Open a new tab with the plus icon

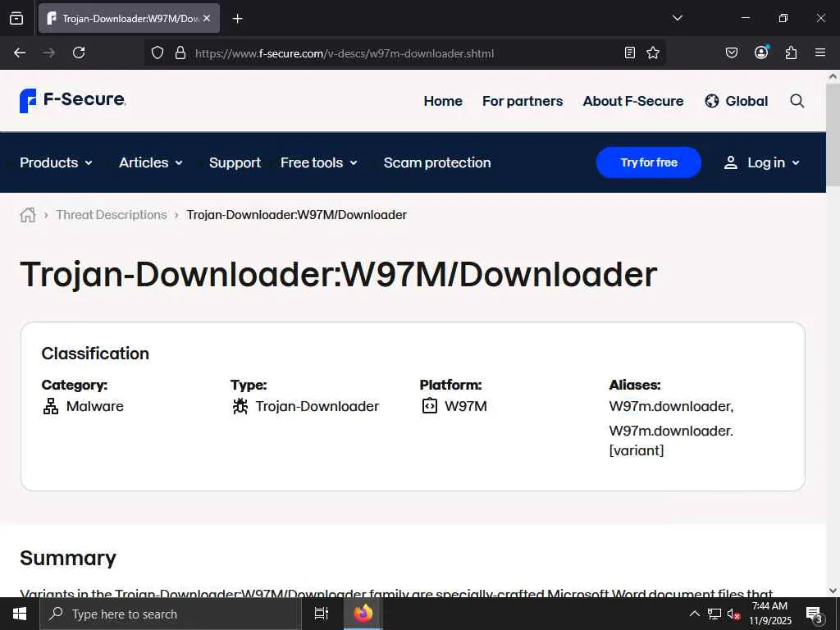click(237, 19)
